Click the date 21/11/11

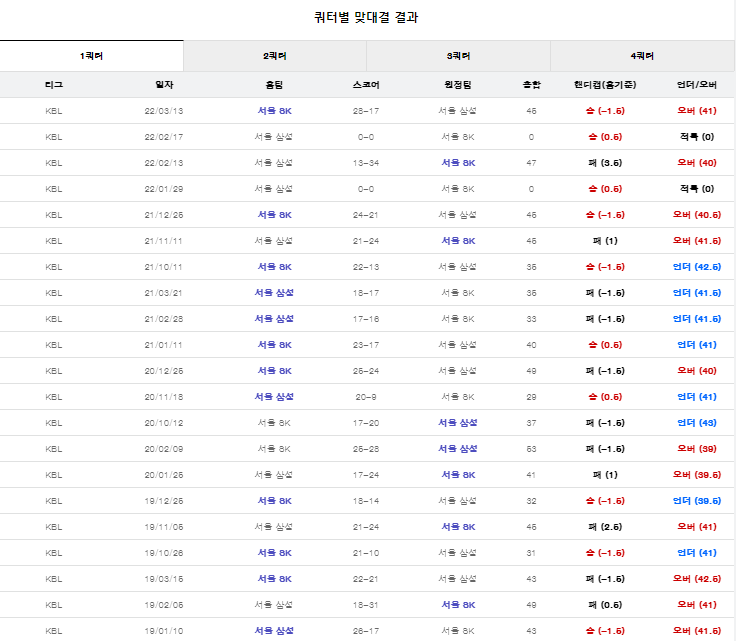point(164,241)
